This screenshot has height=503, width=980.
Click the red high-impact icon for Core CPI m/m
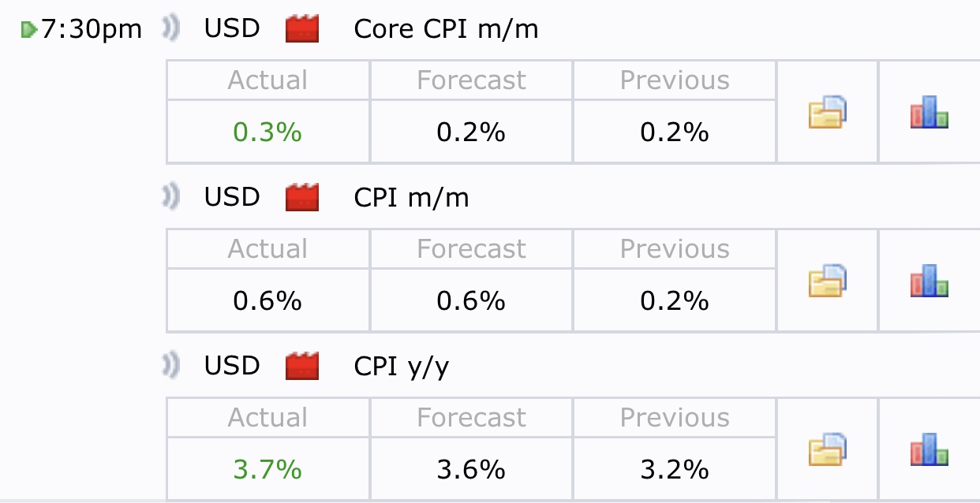click(301, 29)
